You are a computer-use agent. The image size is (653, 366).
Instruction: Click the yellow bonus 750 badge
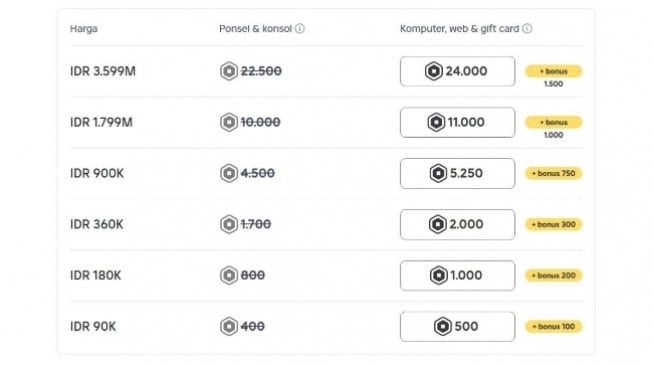553,173
